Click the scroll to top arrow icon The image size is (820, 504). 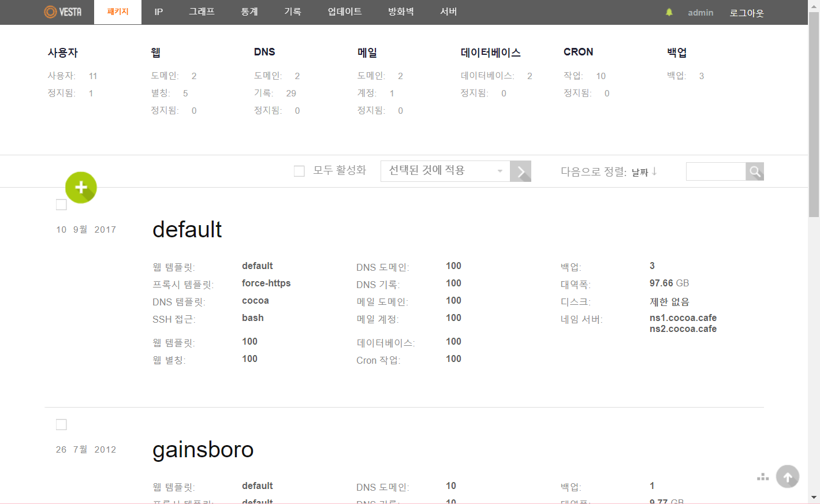[788, 477]
